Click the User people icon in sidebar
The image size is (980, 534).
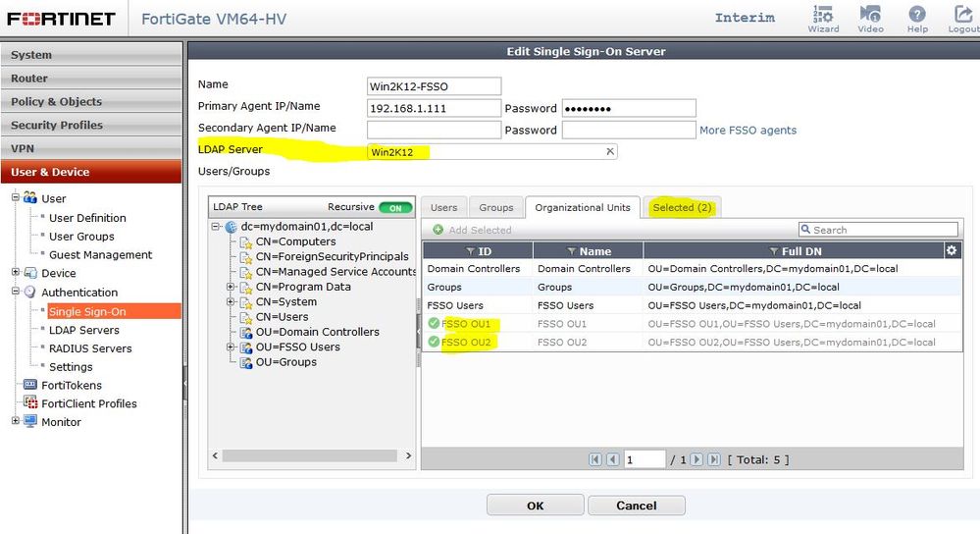click(x=30, y=198)
